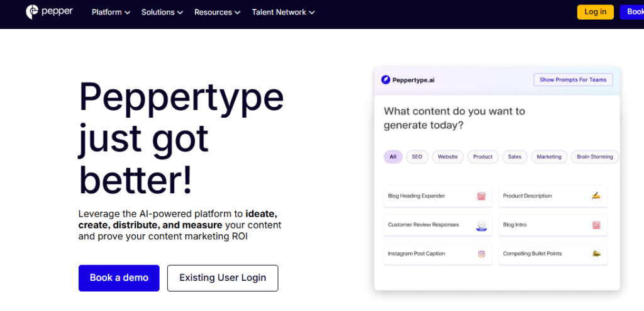Expand the Talent Network menu chevron

[312, 13]
